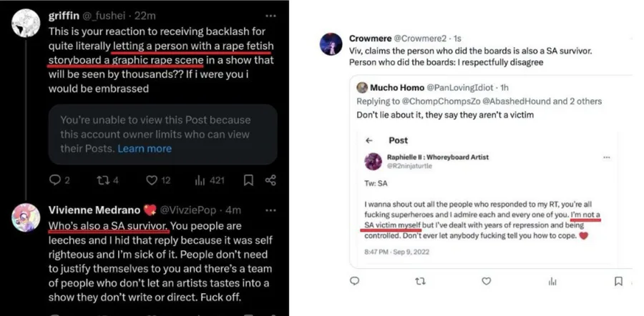
Task: Open Crowmere's profile picture
Action: (331, 44)
